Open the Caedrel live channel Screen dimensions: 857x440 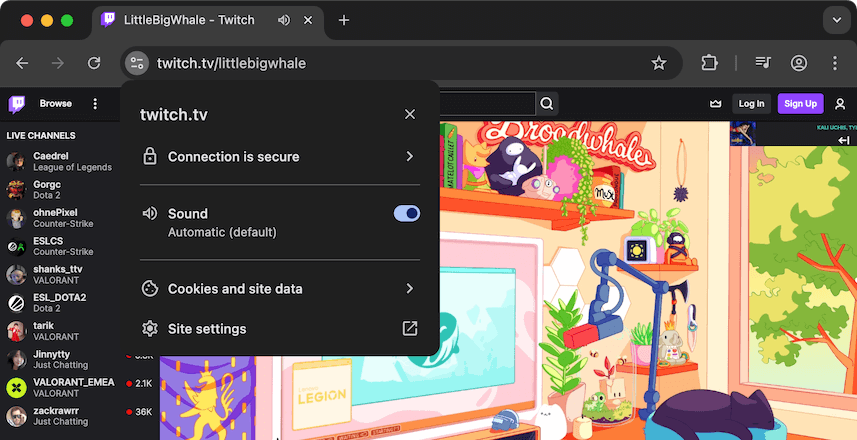tap(60, 162)
